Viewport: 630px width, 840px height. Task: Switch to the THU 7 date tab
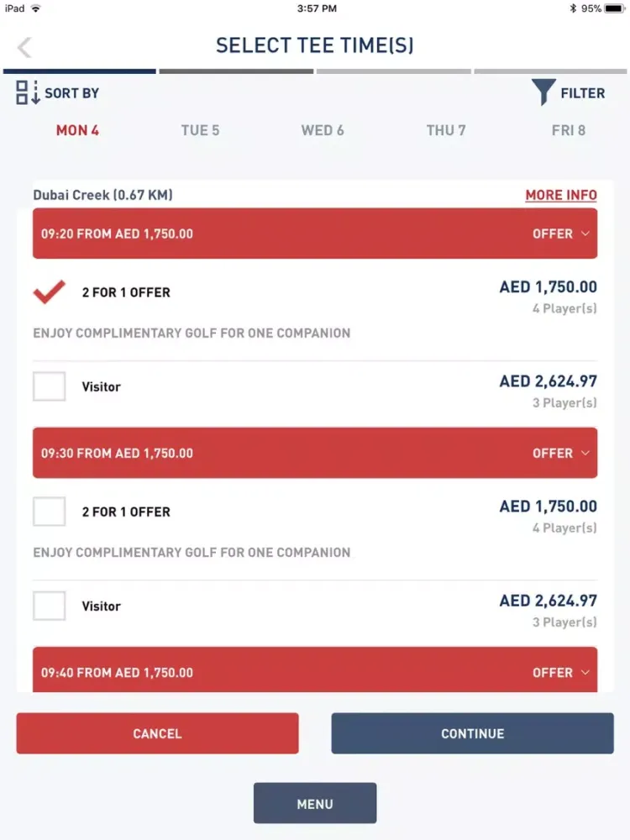point(446,130)
